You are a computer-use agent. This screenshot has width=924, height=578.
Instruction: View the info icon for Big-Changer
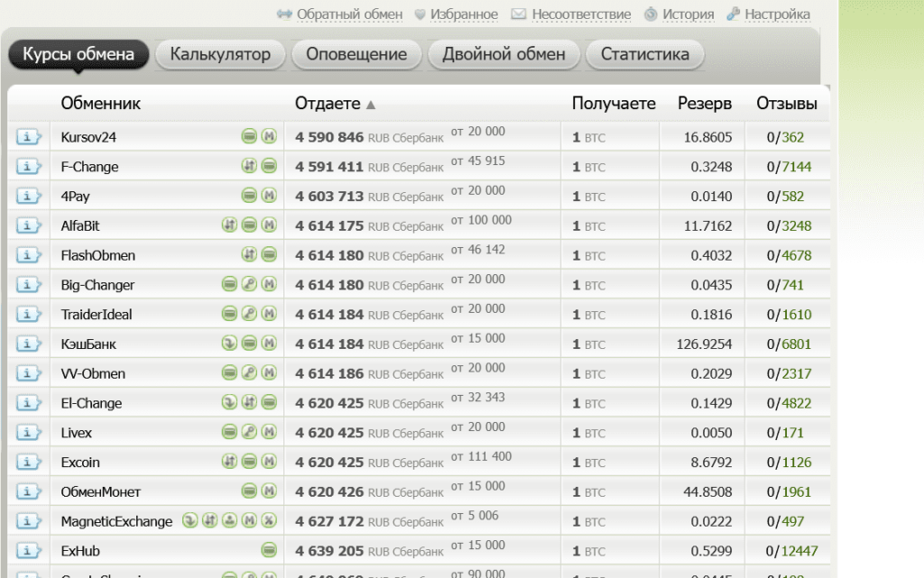pos(28,285)
